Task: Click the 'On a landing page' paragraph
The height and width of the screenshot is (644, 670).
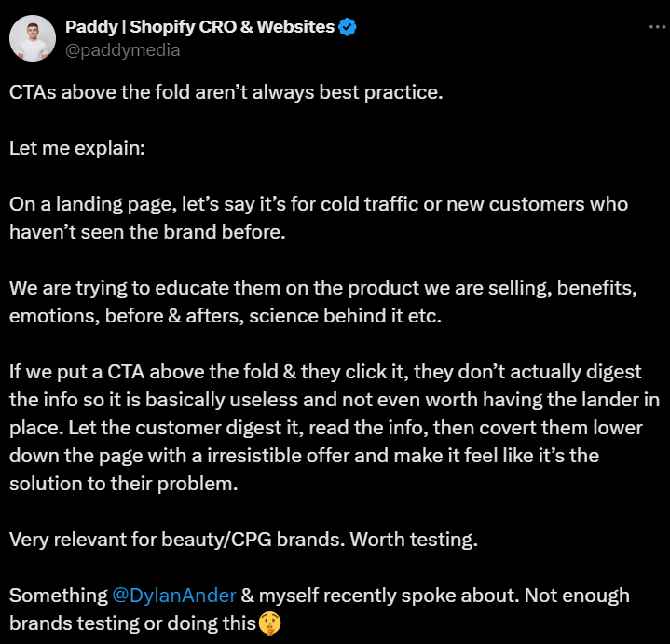Action: (x=319, y=218)
